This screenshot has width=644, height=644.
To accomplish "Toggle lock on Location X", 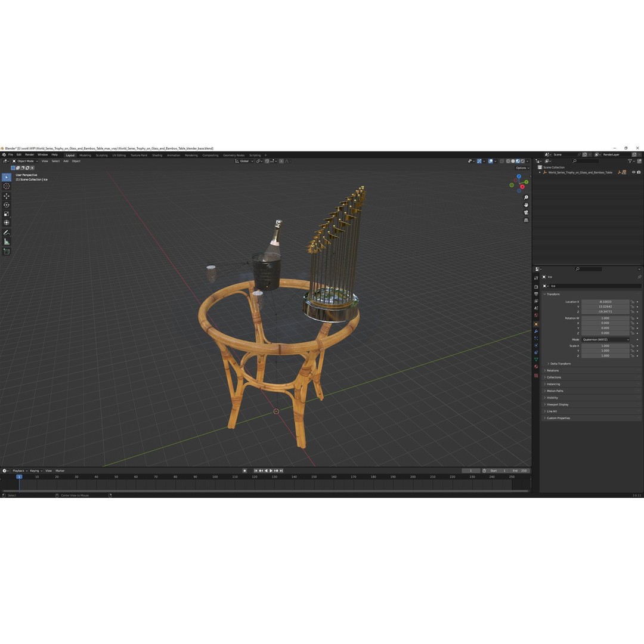I will (633, 302).
